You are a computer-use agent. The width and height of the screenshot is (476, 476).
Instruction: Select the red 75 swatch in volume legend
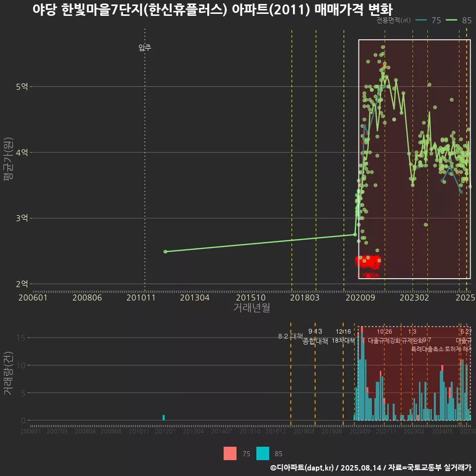[230, 453]
